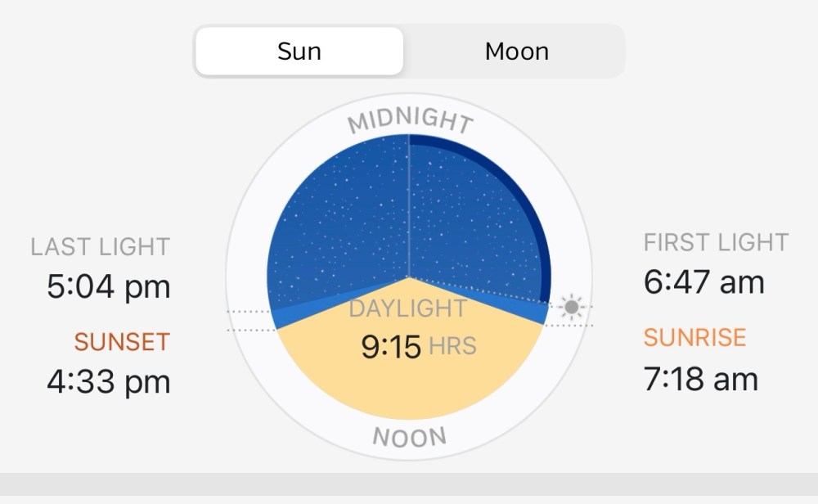818x504 pixels.
Task: Click the LAST LIGHT label
Action: pyautogui.click(x=100, y=247)
